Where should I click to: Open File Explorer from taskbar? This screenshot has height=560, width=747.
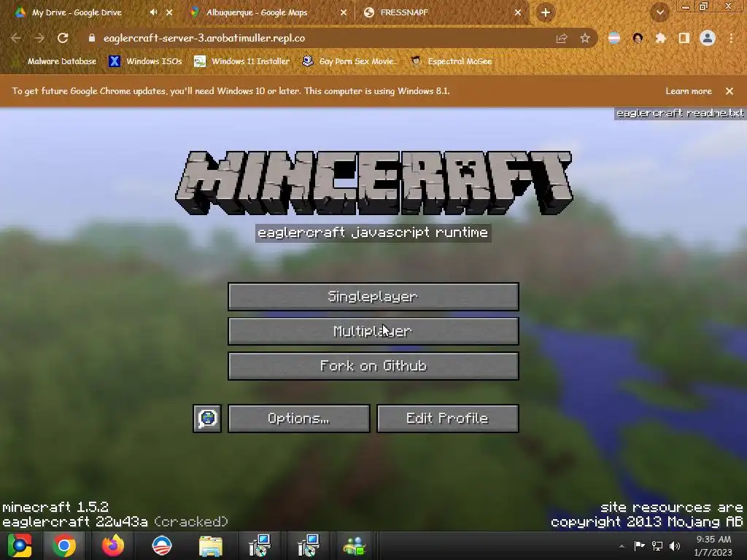[211, 545]
